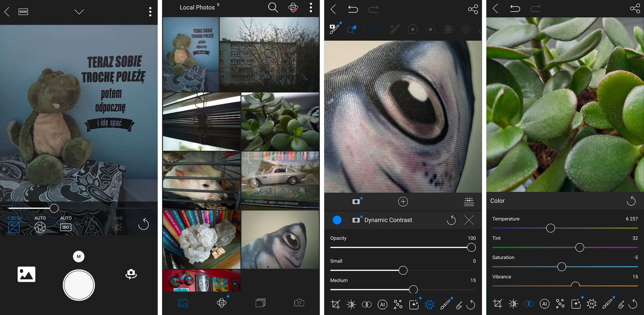Toggle the blue Dynamic Contrast layer circle
644x315 pixels.
tap(337, 220)
